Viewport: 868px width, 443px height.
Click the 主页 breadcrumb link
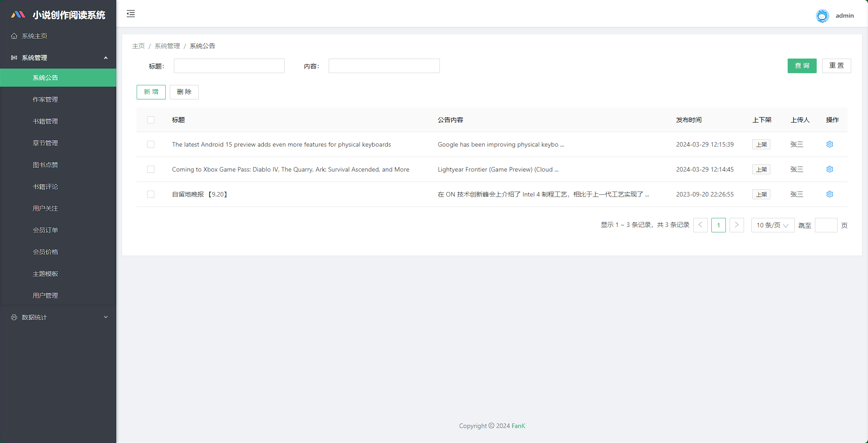(x=138, y=46)
